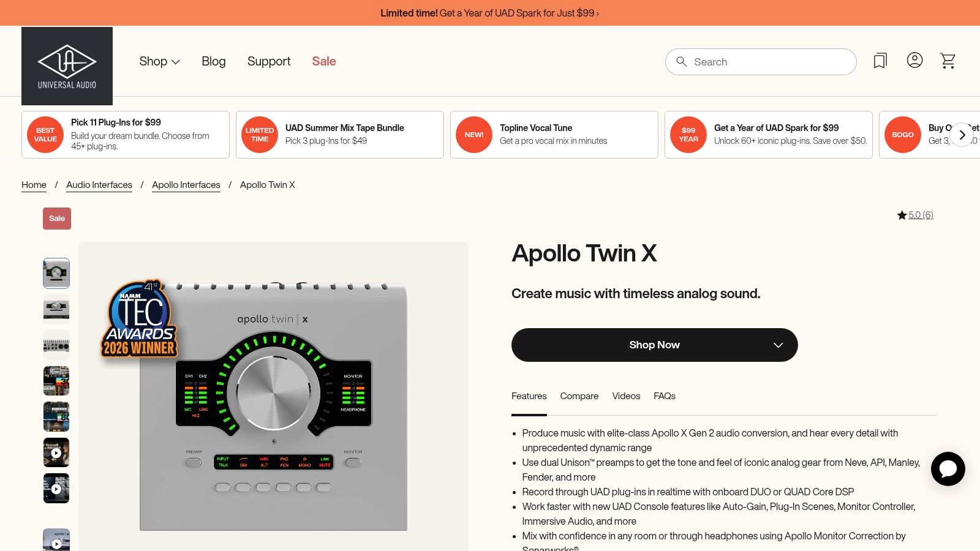Select second thumbnail showing front view

coord(56,309)
